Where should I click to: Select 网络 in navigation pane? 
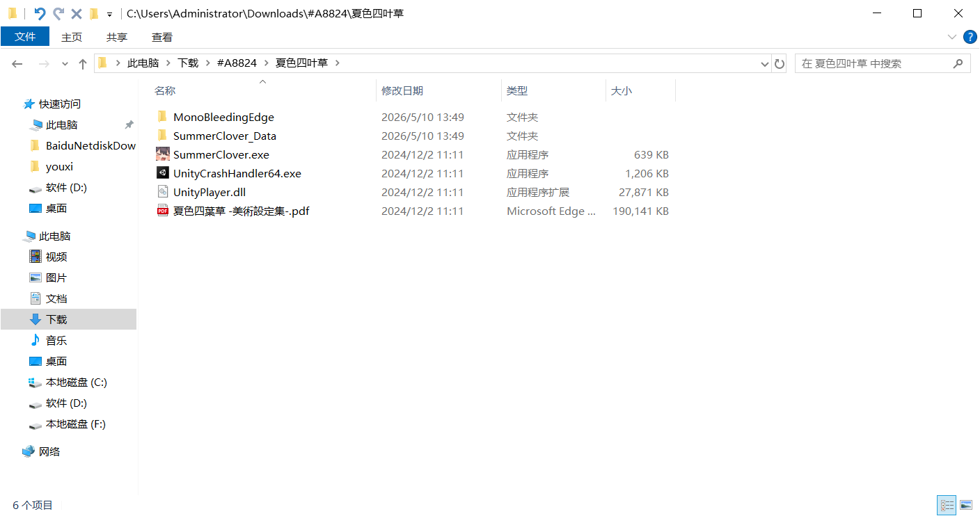pyautogui.click(x=49, y=452)
